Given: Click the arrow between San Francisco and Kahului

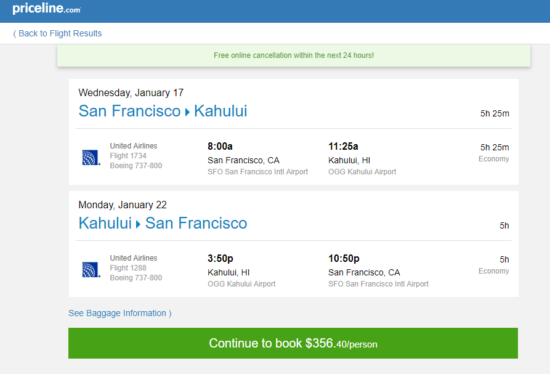Looking at the screenshot, I should [x=187, y=112].
